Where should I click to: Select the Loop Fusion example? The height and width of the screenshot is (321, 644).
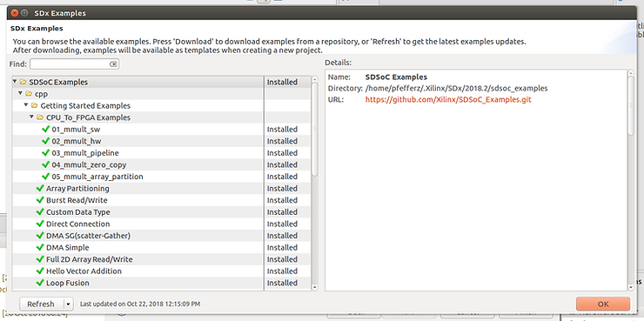tap(67, 284)
